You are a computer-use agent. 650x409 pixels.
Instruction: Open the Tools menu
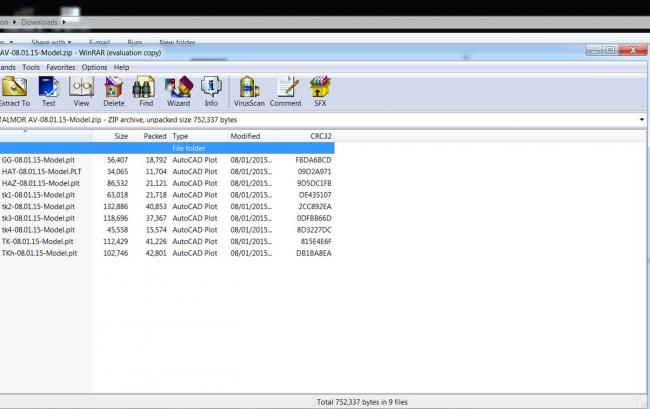pyautogui.click(x=31, y=67)
